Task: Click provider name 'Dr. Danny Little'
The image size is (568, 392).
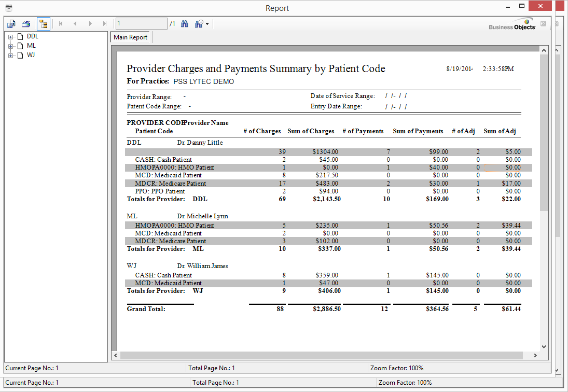Action: click(x=200, y=143)
